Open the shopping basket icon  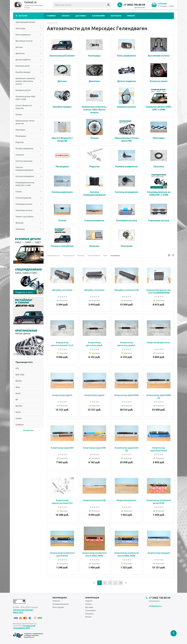point(154,5)
